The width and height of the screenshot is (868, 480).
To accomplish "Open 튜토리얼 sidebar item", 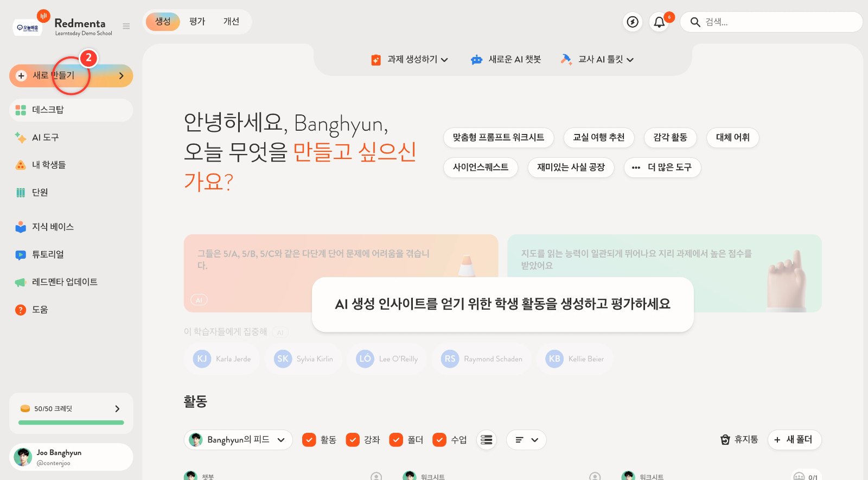I will (71, 254).
